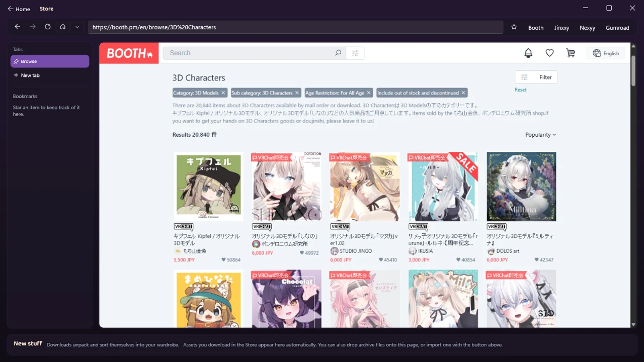The width and height of the screenshot is (644, 362).
Task: Click the browser back arrow
Action: point(18,27)
